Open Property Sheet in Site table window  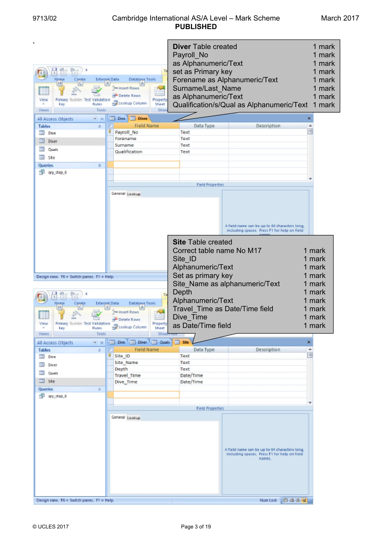(x=160, y=319)
